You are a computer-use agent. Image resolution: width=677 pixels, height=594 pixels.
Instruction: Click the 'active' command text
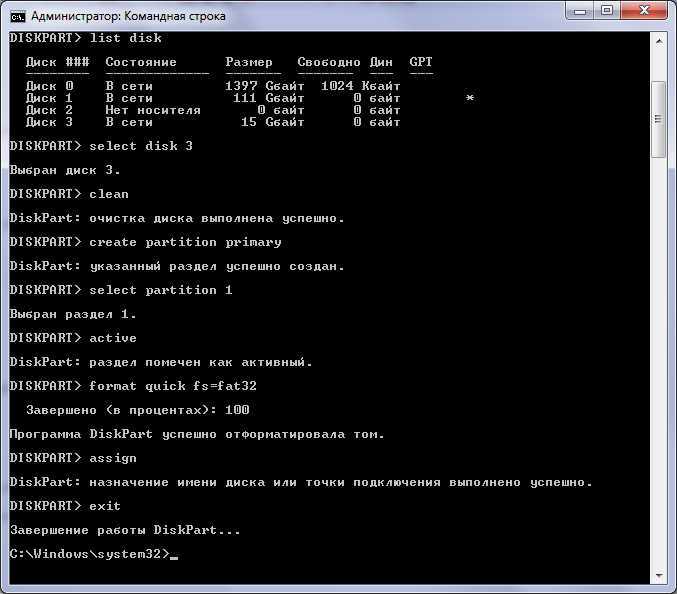tap(113, 338)
